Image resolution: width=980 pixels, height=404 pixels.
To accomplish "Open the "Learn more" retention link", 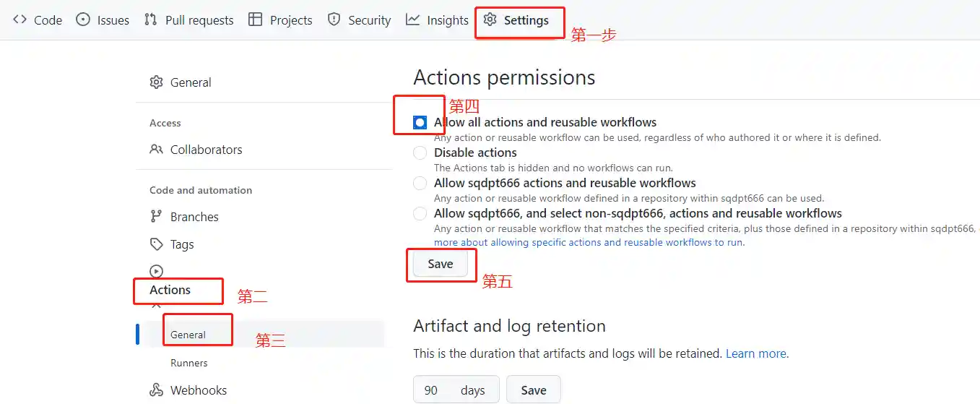I will (x=757, y=353).
